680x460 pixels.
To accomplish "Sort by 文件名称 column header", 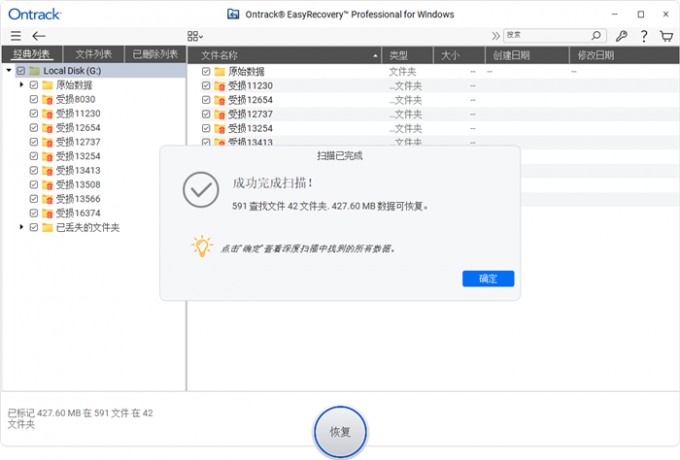I will pos(284,55).
